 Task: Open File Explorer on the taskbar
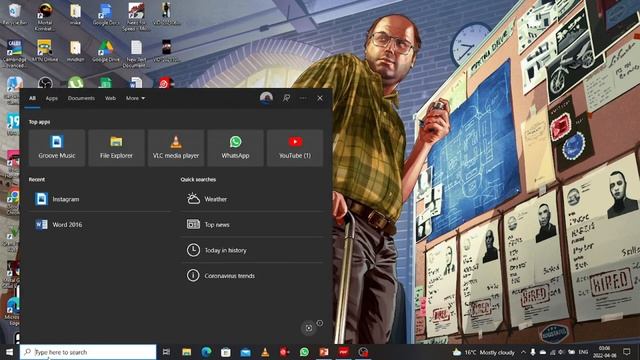187,352
